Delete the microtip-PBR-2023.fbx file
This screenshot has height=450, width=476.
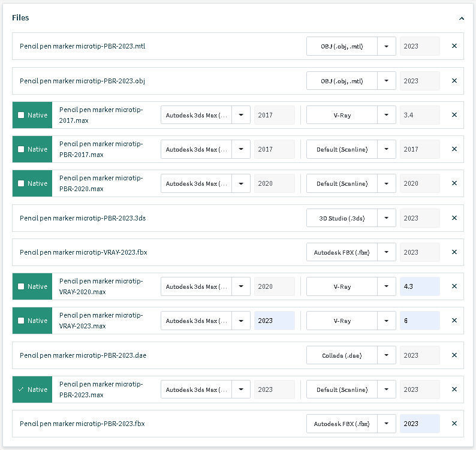pos(454,424)
